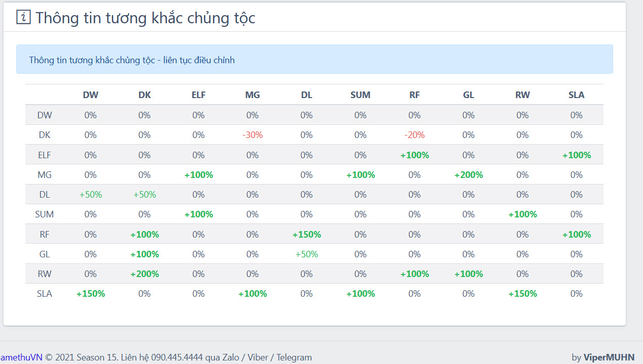This screenshot has height=364, width=643.
Task: Open the ViperMUHN credit link
Action: click(609, 357)
